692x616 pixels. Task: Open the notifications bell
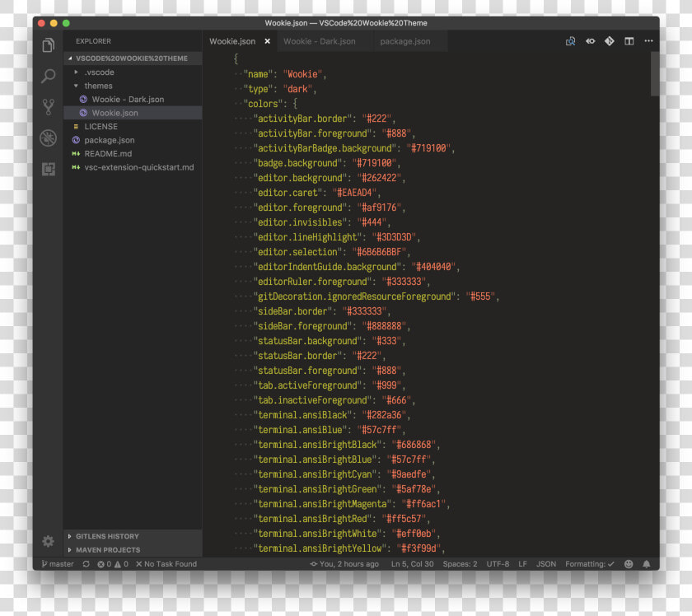[x=647, y=564]
